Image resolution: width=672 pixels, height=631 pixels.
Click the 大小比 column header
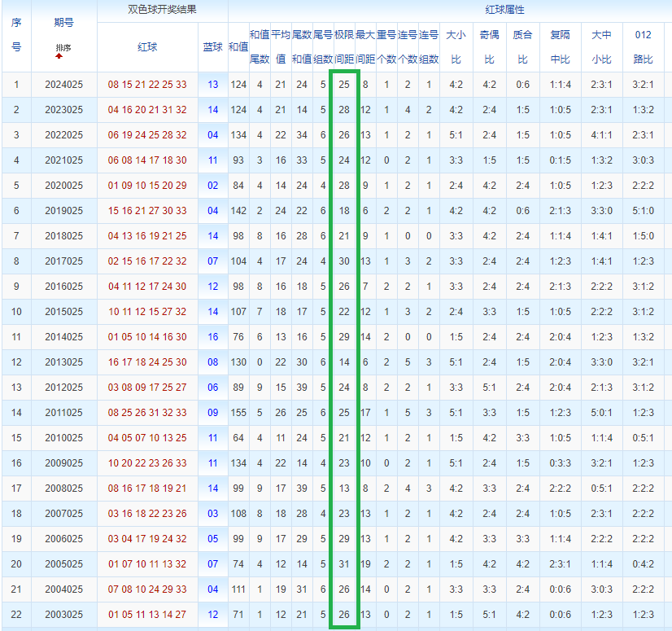[x=456, y=47]
